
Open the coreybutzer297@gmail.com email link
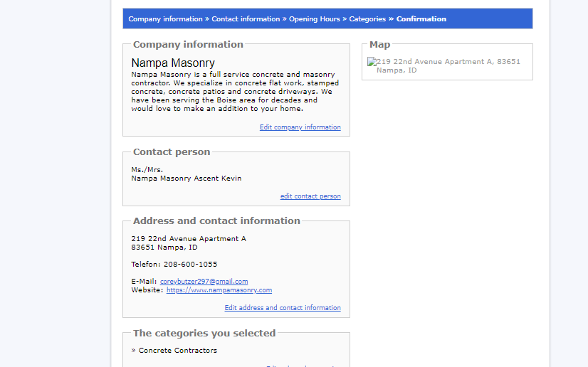tap(204, 281)
